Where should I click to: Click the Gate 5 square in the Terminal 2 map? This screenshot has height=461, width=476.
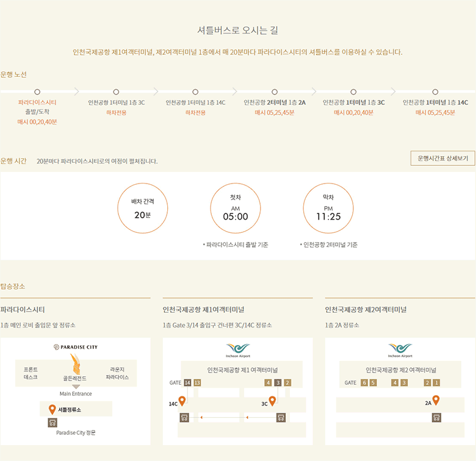(x=373, y=383)
